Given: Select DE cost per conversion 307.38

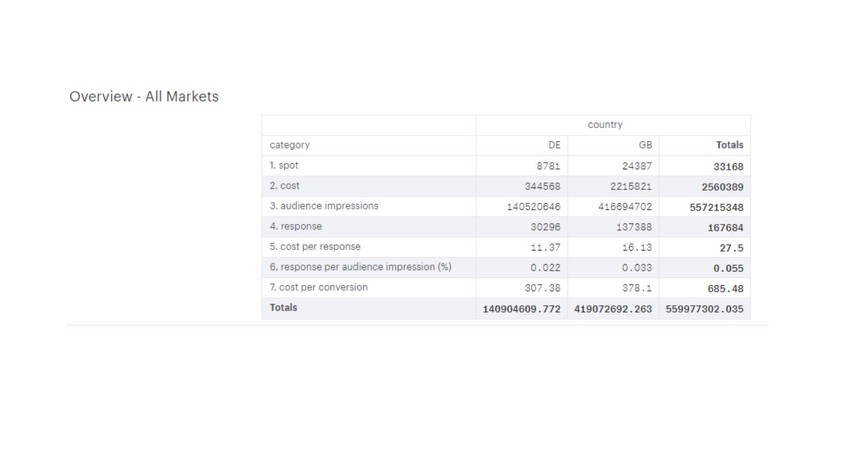Looking at the screenshot, I should (546, 289).
